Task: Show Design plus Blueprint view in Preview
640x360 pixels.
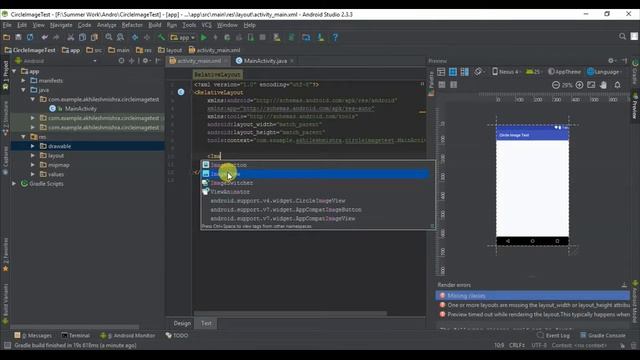Action: [464, 72]
